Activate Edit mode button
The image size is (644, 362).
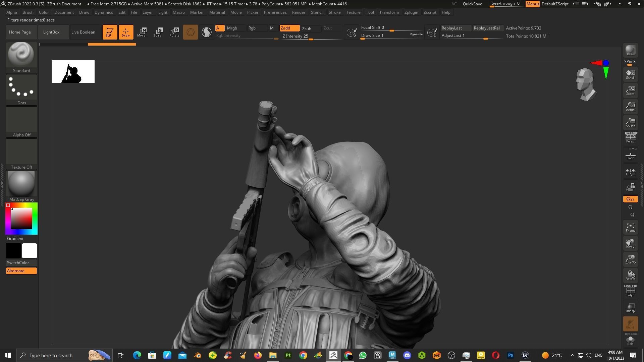(x=110, y=32)
